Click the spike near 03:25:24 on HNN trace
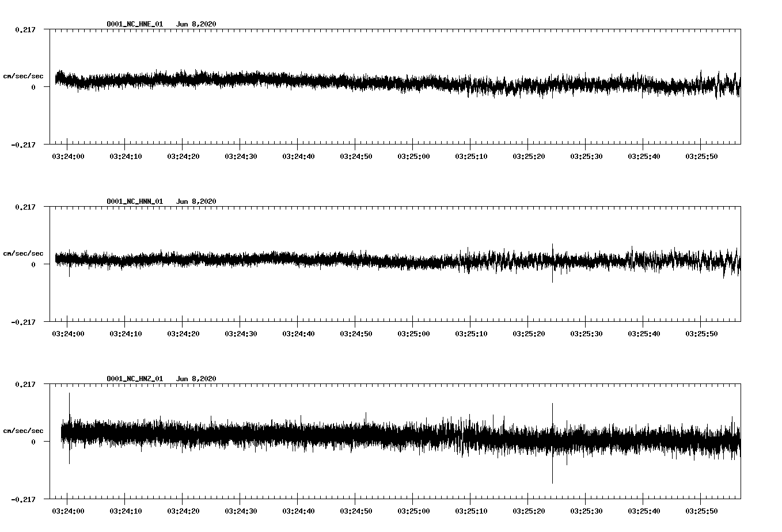This screenshot has height=532, width=782. coord(552,263)
